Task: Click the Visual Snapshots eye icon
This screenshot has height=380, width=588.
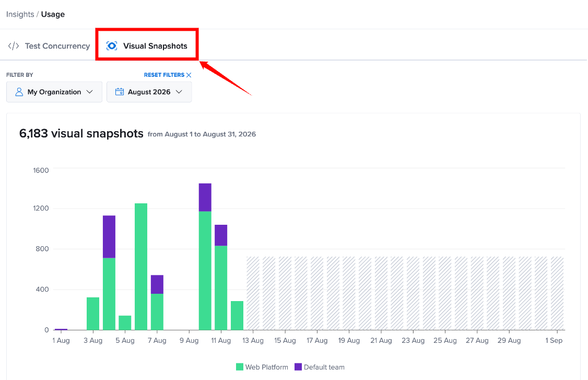Action: (x=112, y=46)
